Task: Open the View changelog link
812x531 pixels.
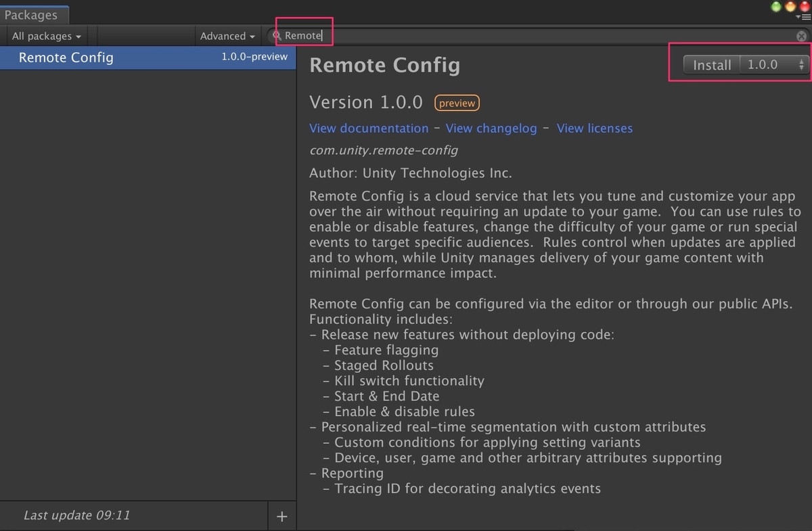Action: click(x=491, y=128)
